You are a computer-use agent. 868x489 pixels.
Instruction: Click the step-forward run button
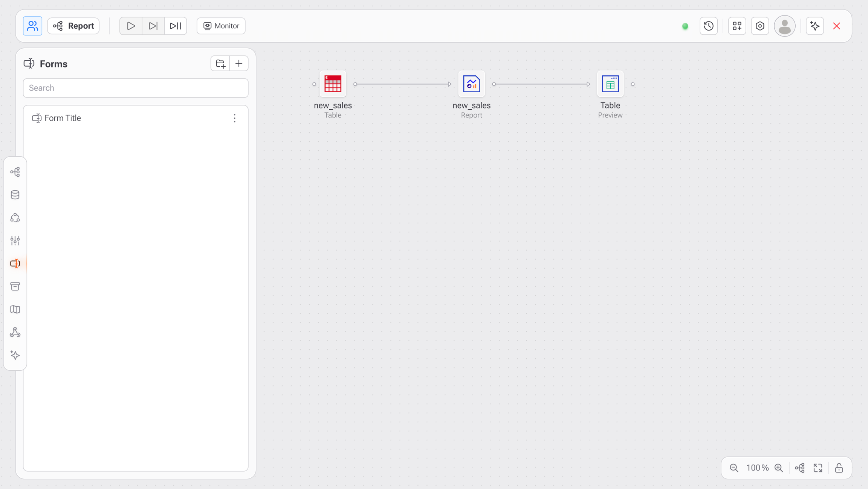point(153,26)
